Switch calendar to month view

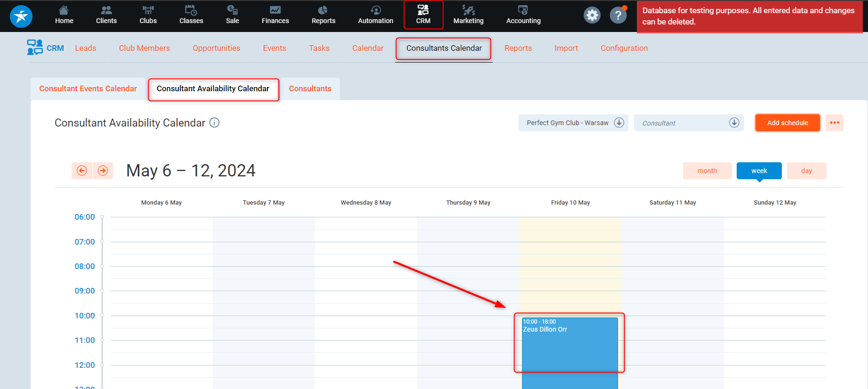[707, 171]
